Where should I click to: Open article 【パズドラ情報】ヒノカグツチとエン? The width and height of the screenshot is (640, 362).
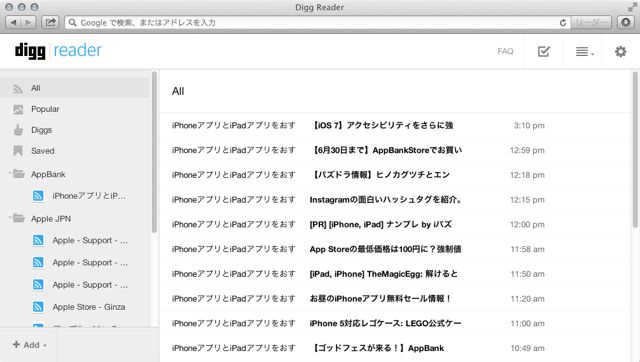tap(380, 175)
